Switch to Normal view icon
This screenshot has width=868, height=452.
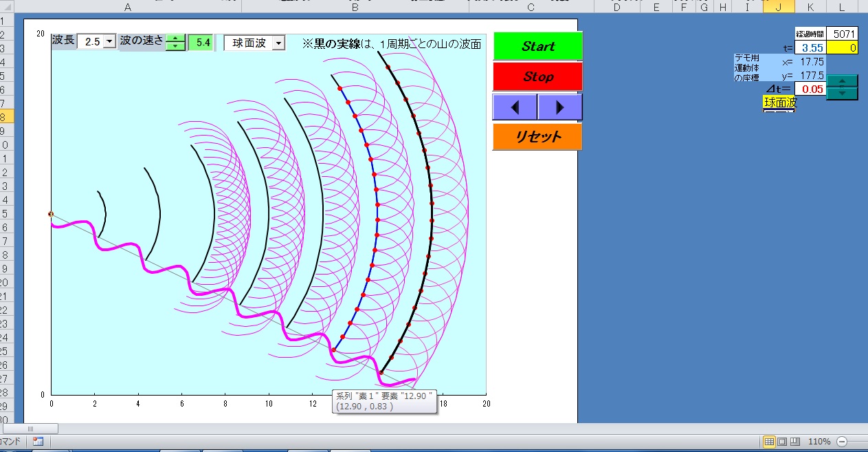coord(770,441)
